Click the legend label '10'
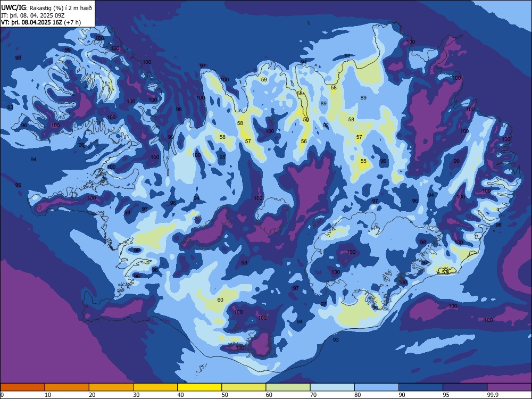This screenshot has height=399, width=532. pyautogui.click(x=48, y=395)
